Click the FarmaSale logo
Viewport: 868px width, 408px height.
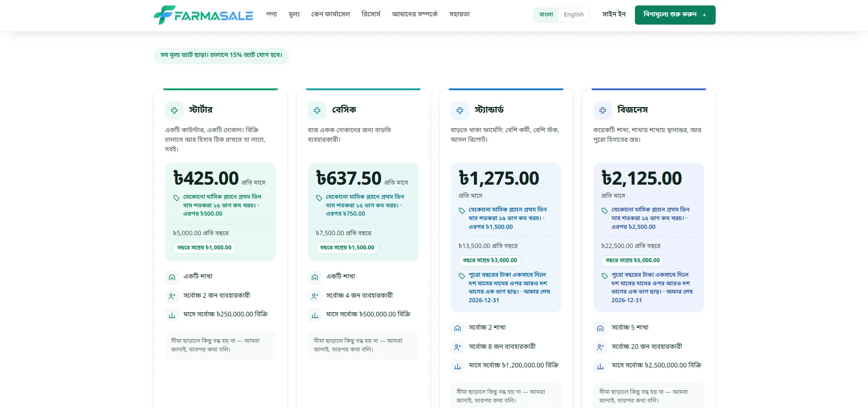pos(203,15)
